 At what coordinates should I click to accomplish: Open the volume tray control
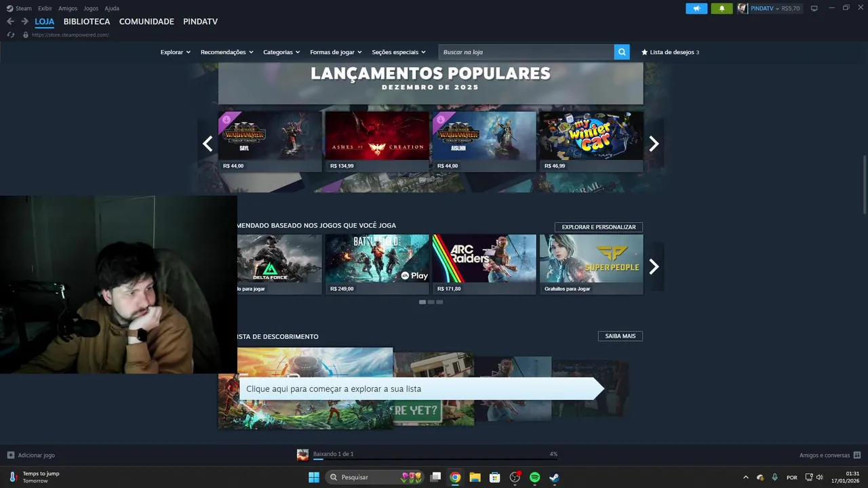[x=819, y=477]
